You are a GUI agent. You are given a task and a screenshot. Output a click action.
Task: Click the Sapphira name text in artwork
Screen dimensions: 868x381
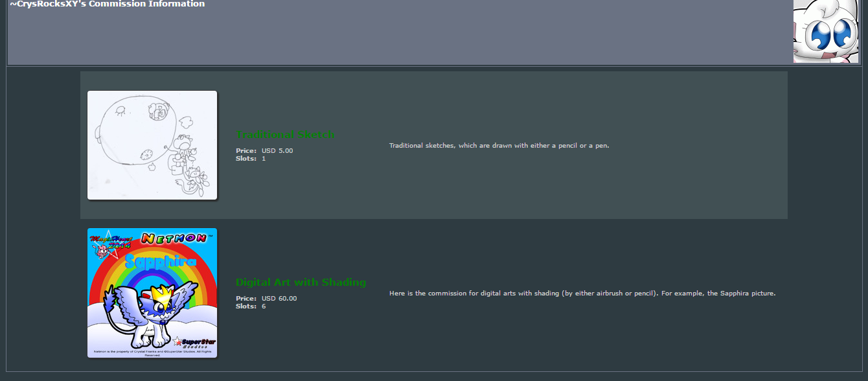click(x=160, y=261)
